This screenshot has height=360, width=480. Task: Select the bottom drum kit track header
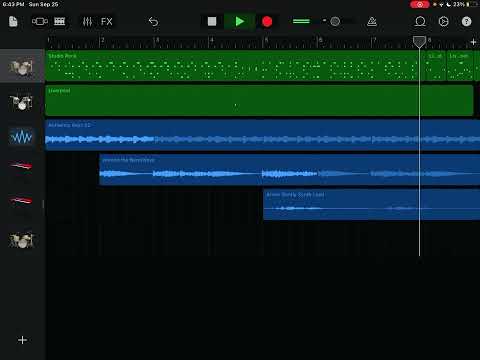22,240
